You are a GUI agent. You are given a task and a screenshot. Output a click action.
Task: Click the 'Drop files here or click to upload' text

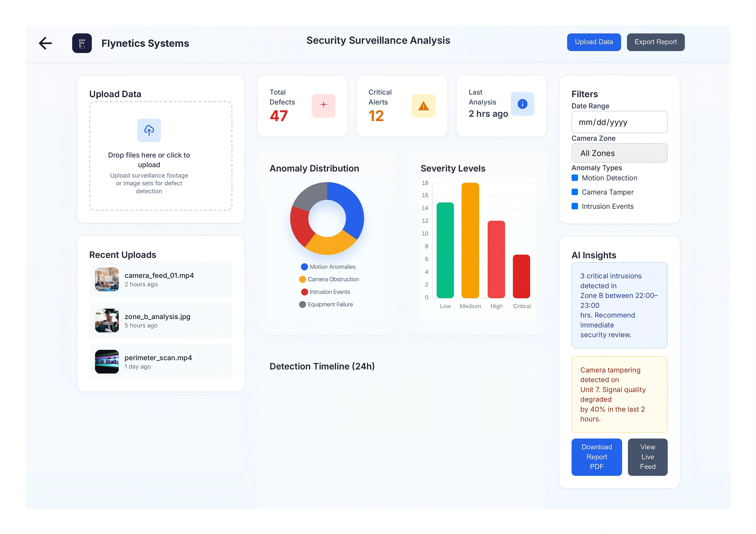pos(149,160)
